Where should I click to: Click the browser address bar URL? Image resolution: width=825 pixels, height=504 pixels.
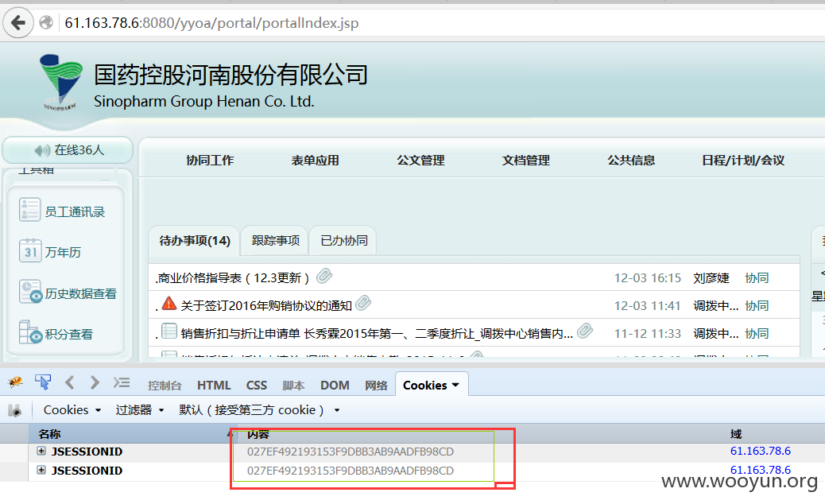tap(211, 22)
